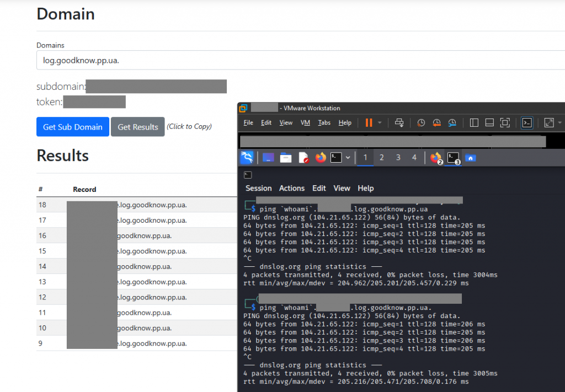Image resolution: width=565 pixels, height=392 pixels.
Task: Click the Get Results button
Action: (138, 127)
